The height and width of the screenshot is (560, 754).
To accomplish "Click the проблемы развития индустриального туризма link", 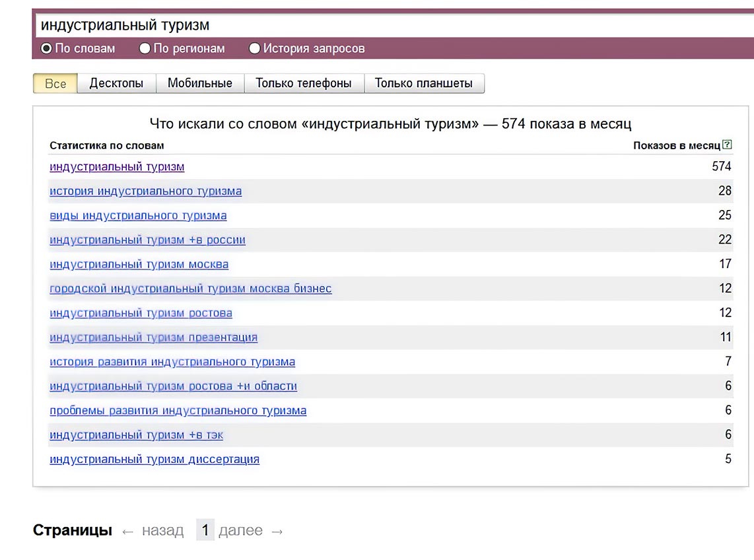I will [178, 411].
